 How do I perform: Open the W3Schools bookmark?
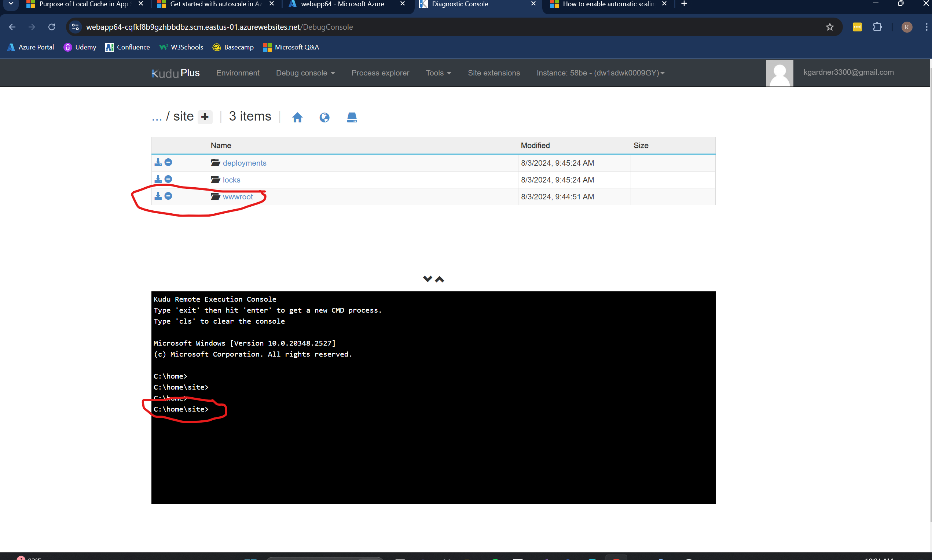181,47
